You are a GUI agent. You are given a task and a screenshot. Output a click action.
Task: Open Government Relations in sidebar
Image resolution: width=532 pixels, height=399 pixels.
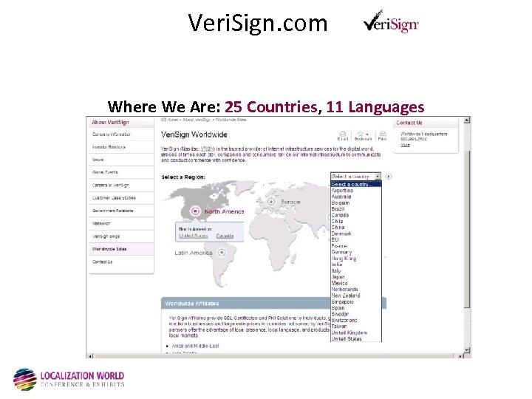(112, 211)
